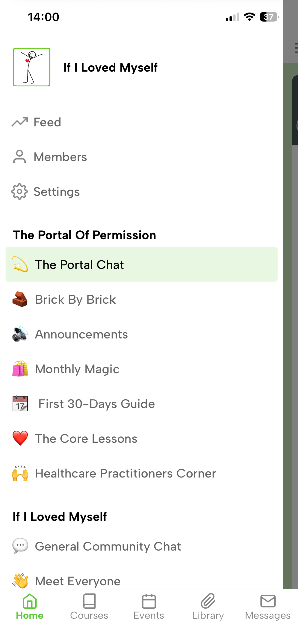Open General Community Chat
Screen dimensions: 298x644
(108, 546)
